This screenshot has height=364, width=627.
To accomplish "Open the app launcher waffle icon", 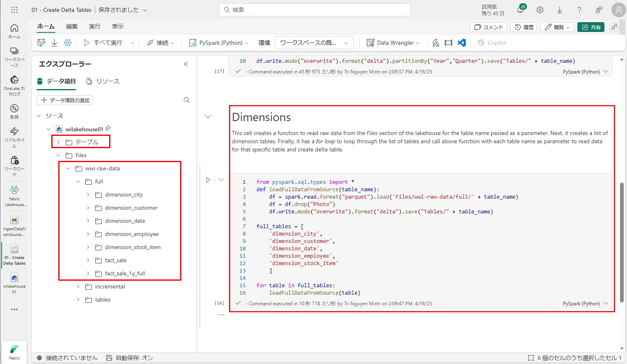I will click(14, 10).
